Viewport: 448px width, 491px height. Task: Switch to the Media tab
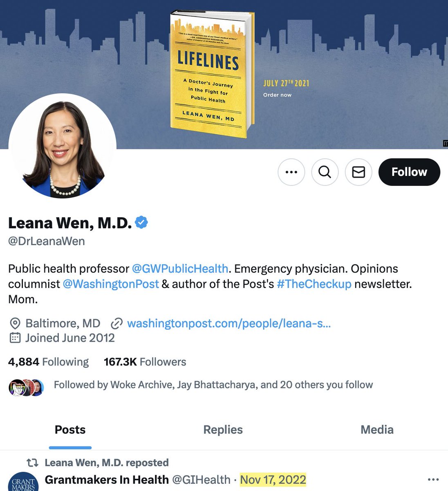tap(377, 430)
